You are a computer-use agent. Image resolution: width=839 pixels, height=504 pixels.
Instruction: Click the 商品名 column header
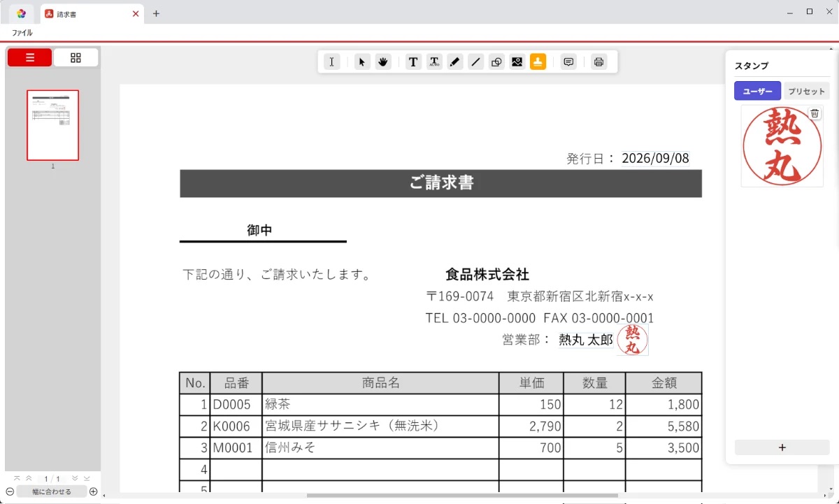click(x=380, y=383)
